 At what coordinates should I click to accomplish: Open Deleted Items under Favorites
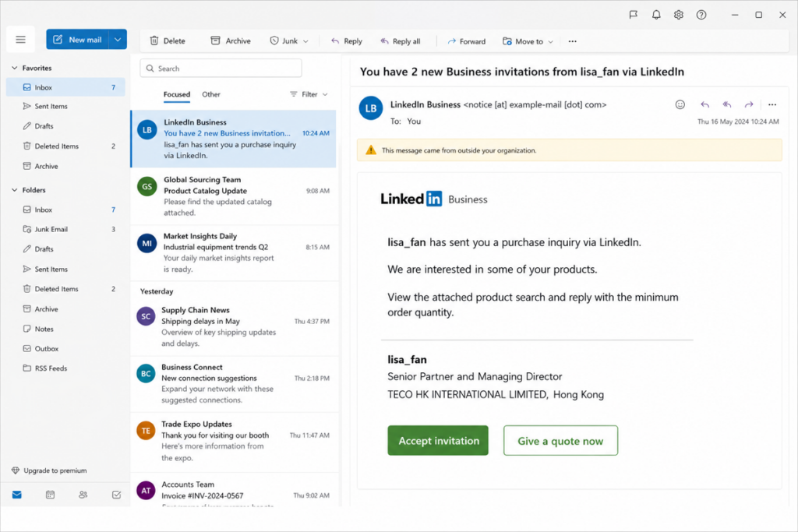(x=65, y=146)
